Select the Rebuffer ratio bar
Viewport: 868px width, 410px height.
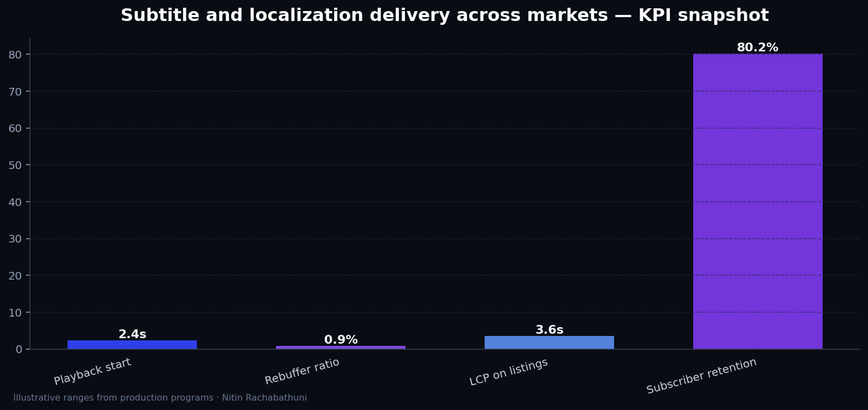pyautogui.click(x=341, y=348)
